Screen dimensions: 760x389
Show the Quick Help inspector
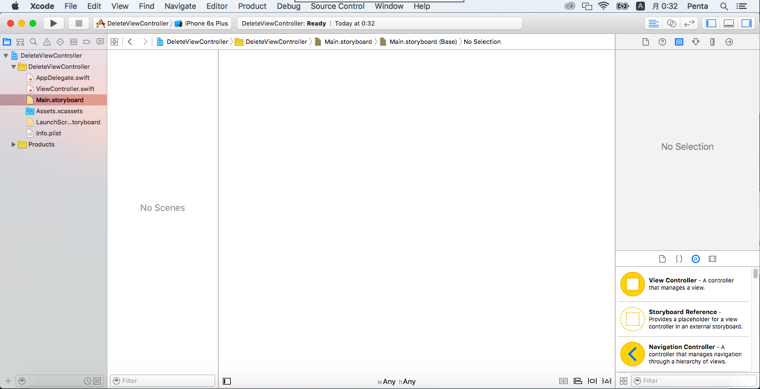(662, 42)
